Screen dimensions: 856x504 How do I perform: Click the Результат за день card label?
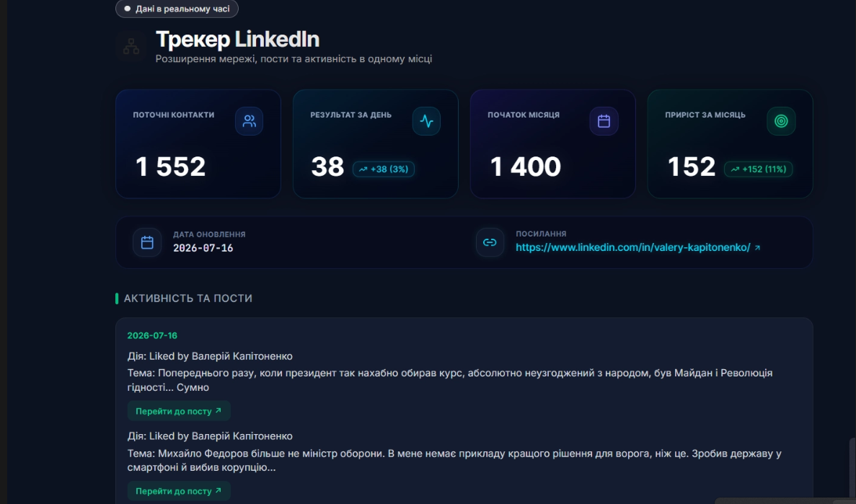pyautogui.click(x=351, y=115)
